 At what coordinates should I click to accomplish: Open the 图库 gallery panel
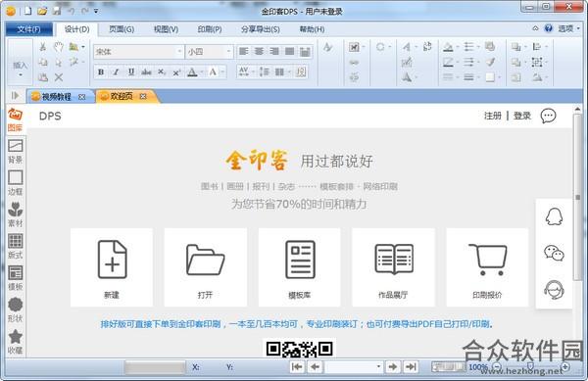pyautogui.click(x=15, y=119)
